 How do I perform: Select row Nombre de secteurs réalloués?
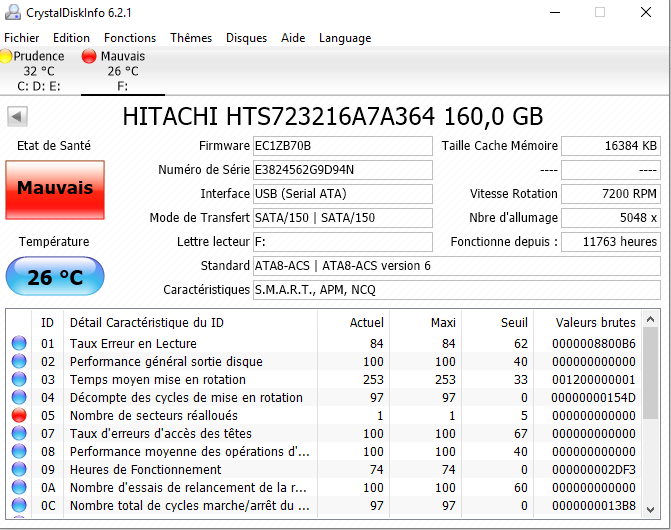click(x=324, y=415)
